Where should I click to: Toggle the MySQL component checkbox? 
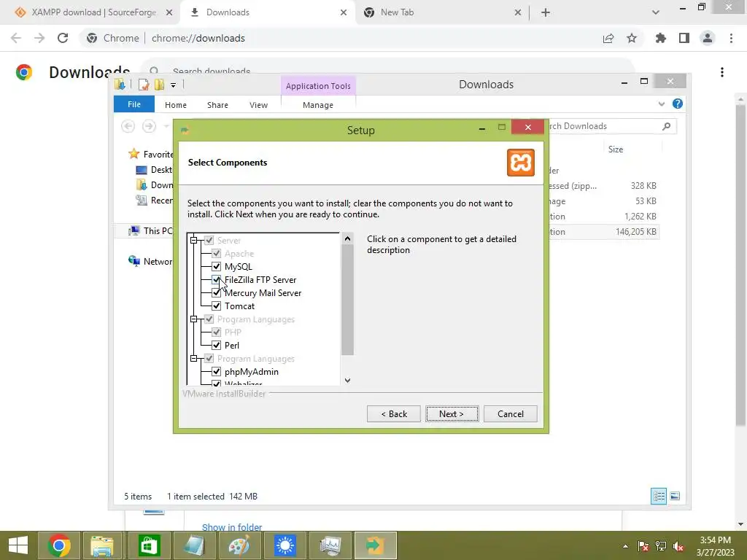(216, 267)
